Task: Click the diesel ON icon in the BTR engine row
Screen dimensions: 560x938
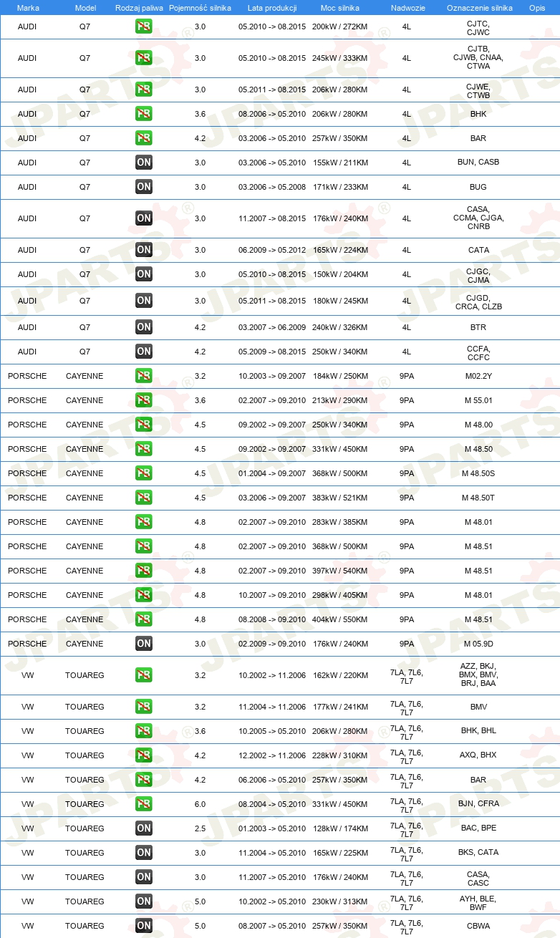Action: (x=144, y=327)
